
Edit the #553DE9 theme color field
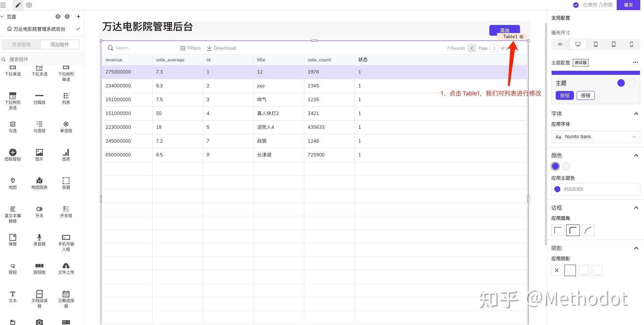(x=595, y=189)
